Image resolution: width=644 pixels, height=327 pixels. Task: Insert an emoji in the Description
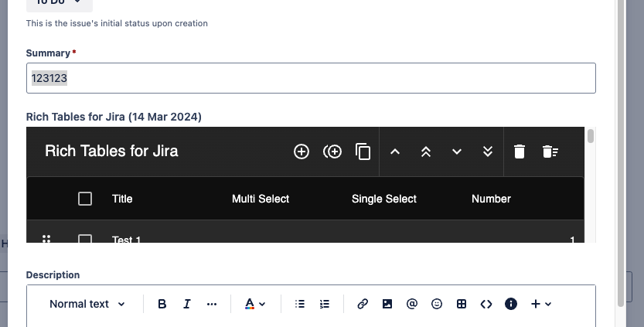[x=437, y=304]
